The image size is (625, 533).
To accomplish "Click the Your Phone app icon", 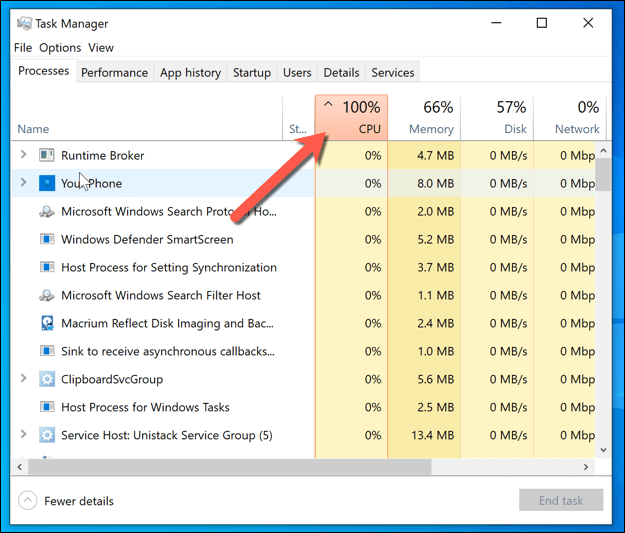I will (47, 183).
